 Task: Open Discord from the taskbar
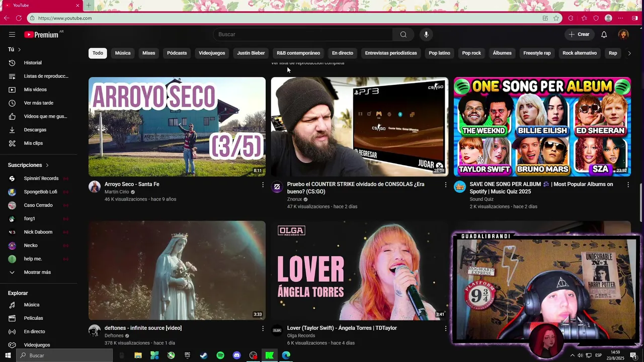tap(237, 355)
